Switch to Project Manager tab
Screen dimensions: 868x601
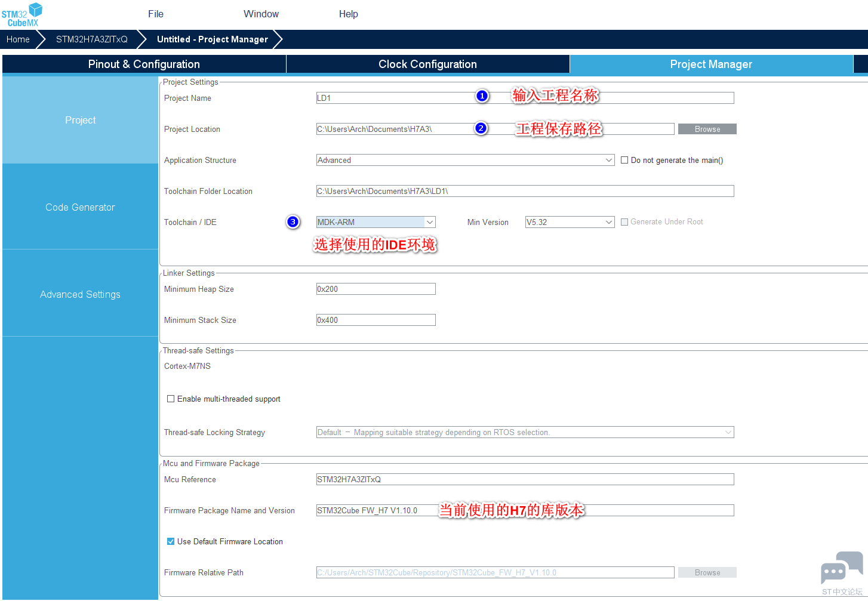pyautogui.click(x=711, y=64)
